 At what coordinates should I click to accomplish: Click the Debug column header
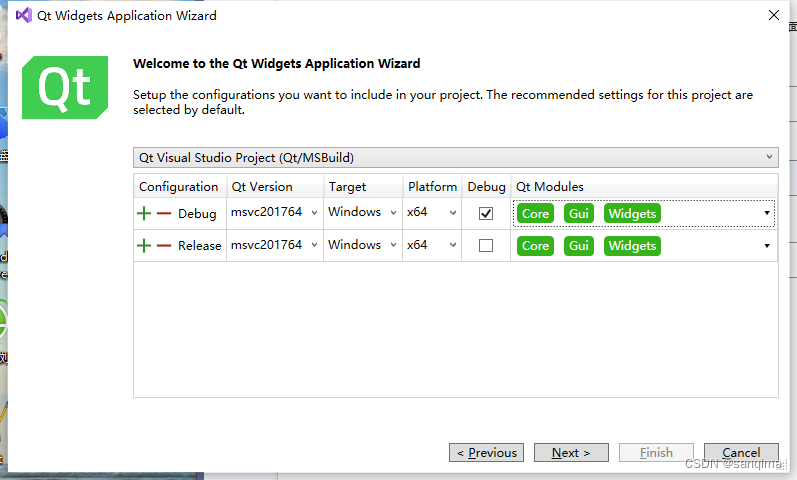(486, 187)
